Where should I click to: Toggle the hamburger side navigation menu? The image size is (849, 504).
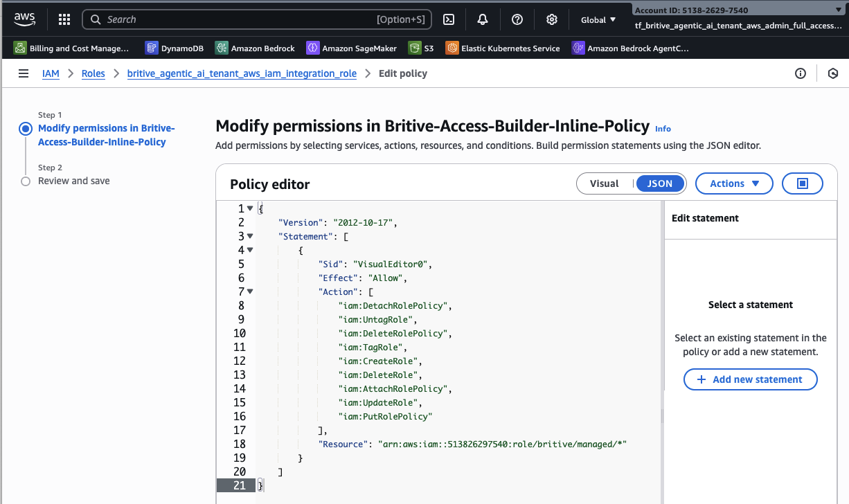click(x=24, y=73)
